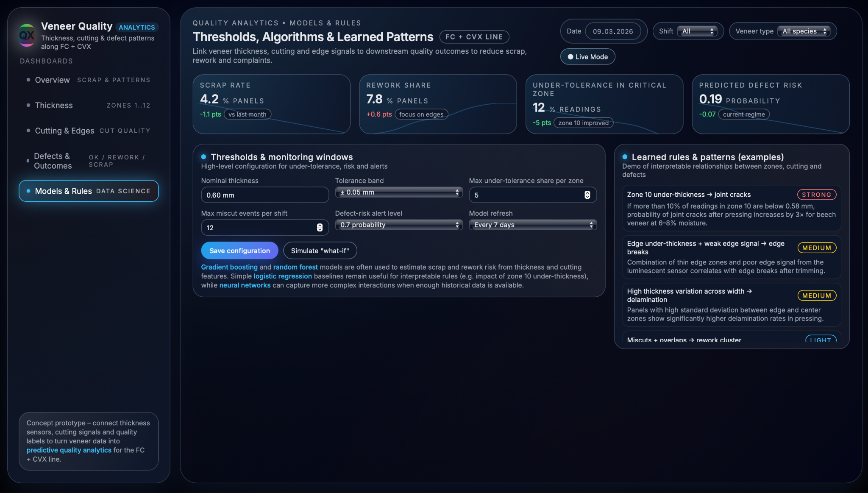Open the Shift dropdown
The height and width of the screenshot is (493, 868).
(697, 31)
